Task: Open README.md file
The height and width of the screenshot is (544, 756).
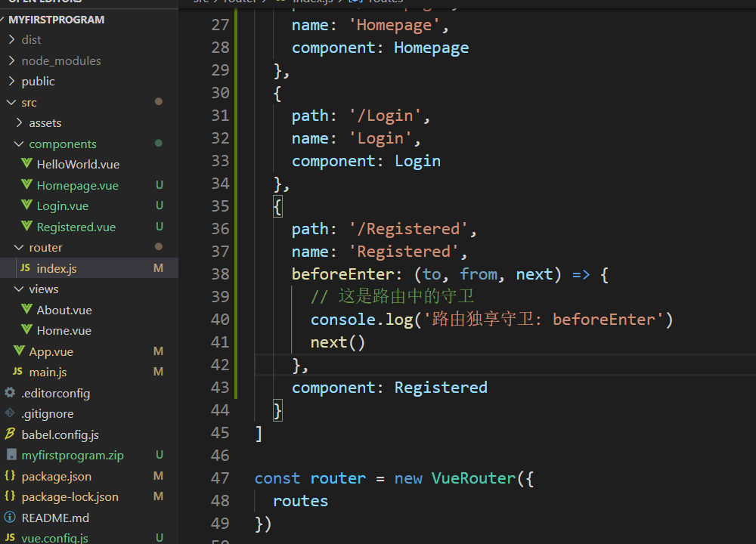Action: coord(55,518)
